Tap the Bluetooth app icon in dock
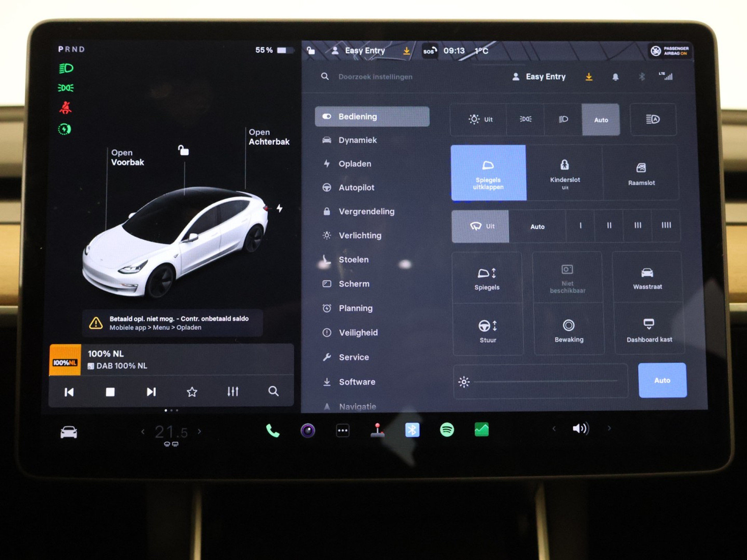 pos(412,430)
